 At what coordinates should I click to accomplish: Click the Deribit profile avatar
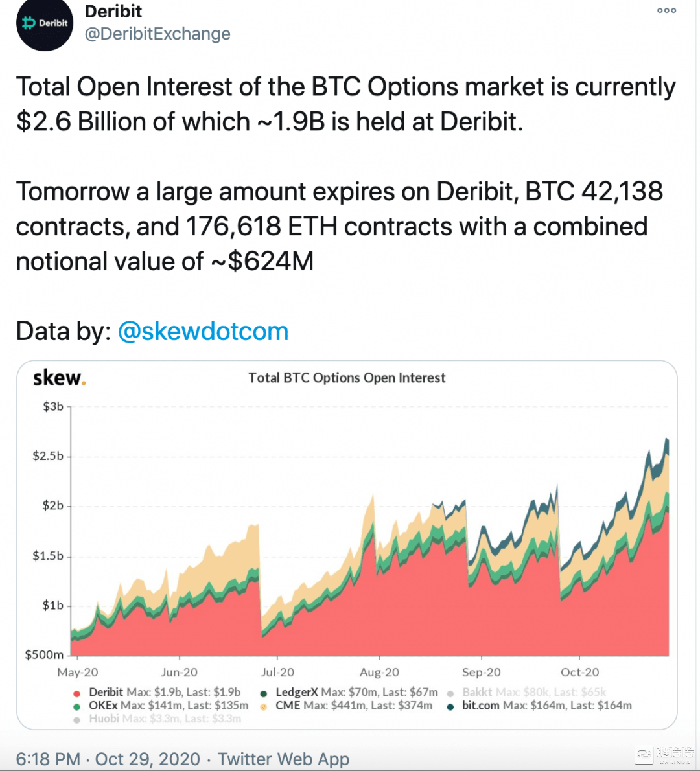(x=44, y=24)
